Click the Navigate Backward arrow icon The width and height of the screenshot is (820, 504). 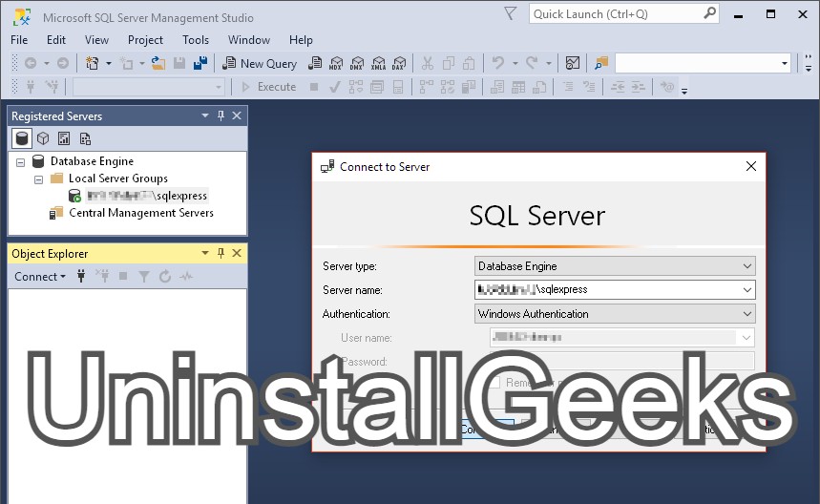31,64
